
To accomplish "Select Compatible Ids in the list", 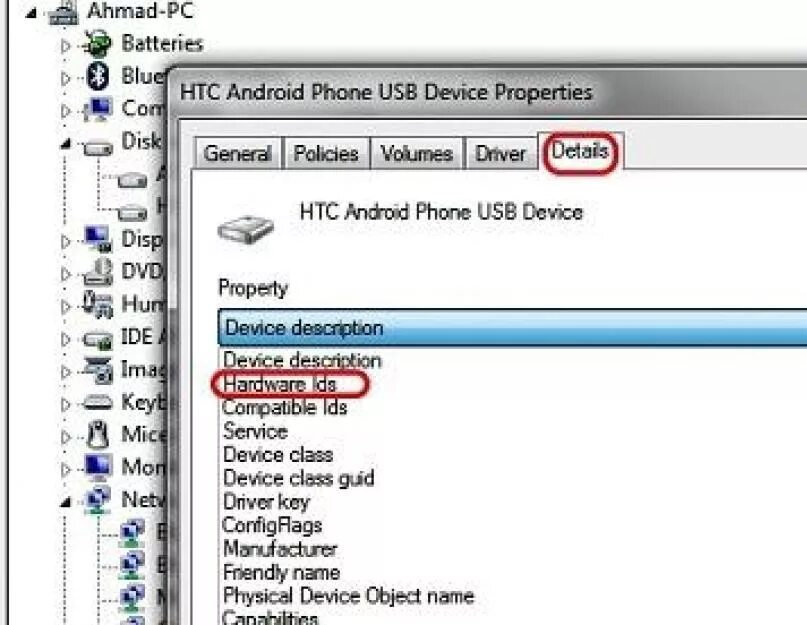I will pyautogui.click(x=285, y=408).
